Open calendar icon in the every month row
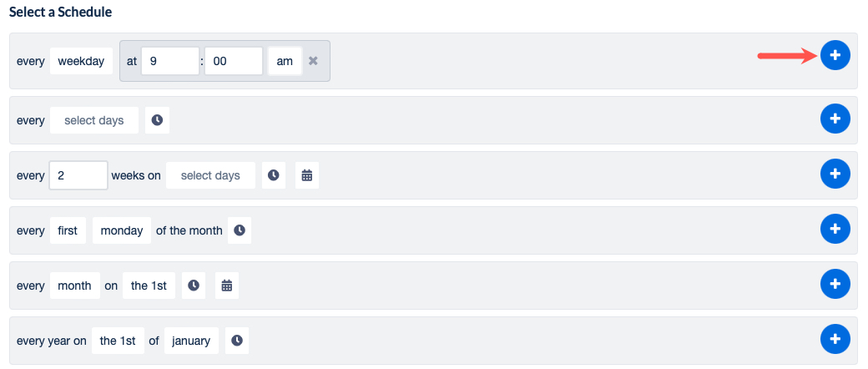 226,286
